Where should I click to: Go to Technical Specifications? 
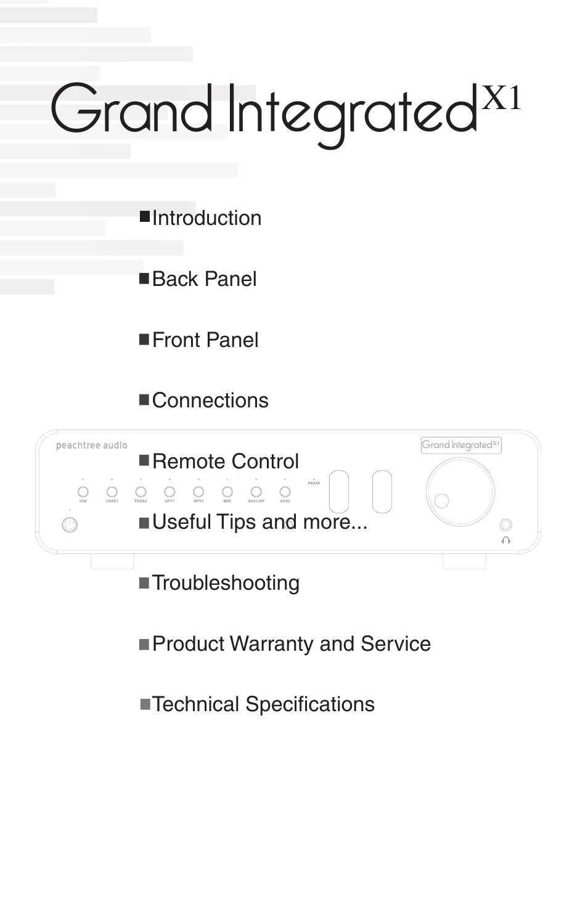pyautogui.click(x=264, y=704)
